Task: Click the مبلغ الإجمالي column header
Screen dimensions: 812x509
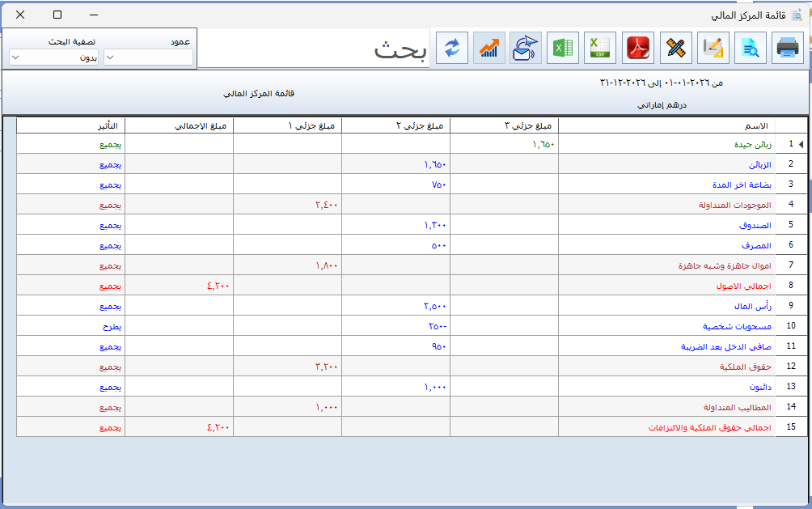Action: pyautogui.click(x=179, y=125)
